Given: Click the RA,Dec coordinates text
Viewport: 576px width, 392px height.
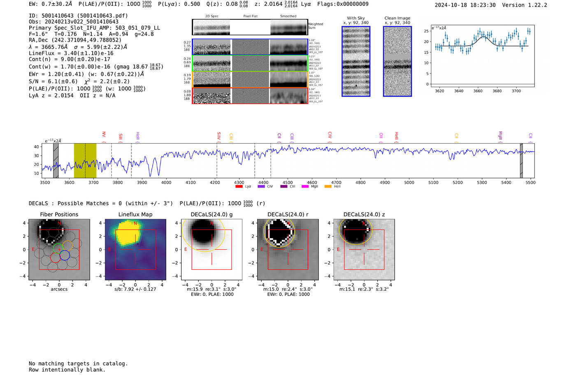Looking at the screenshot, I should pyautogui.click(x=75, y=40).
